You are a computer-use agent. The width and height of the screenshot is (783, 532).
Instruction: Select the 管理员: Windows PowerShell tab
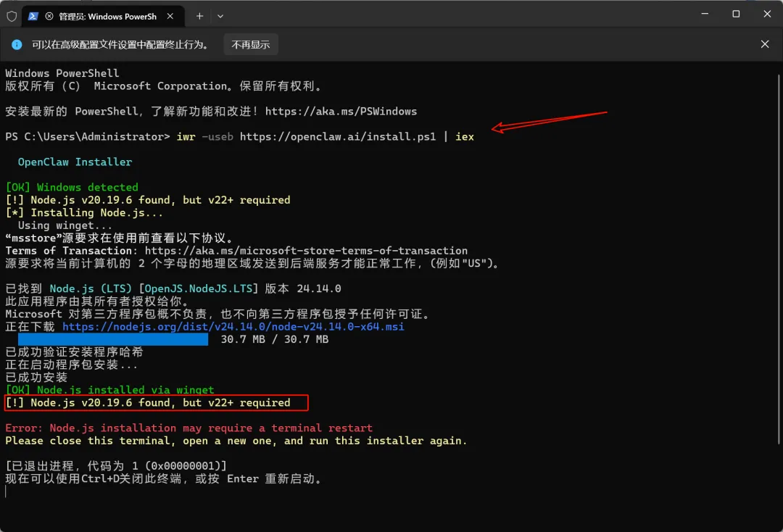click(x=102, y=17)
